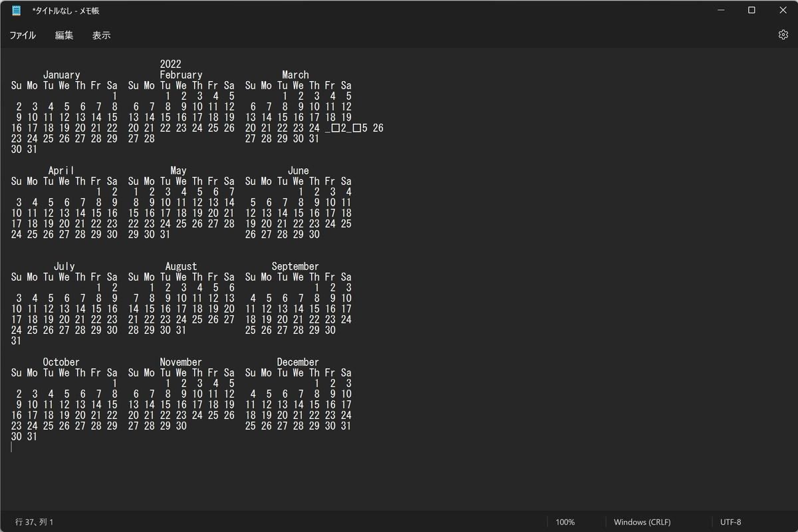Screen dimensions: 798x532
Task: Click the January month heading
Action: click(x=61, y=74)
